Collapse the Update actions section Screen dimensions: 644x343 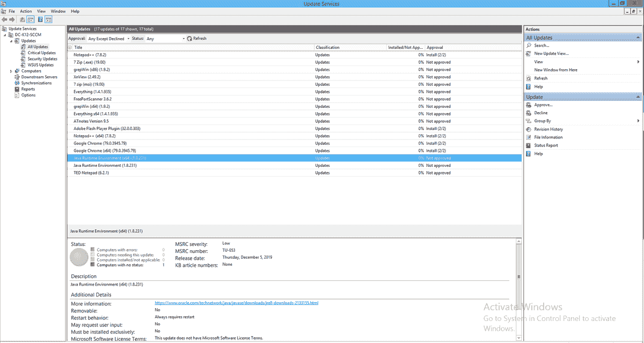[638, 97]
